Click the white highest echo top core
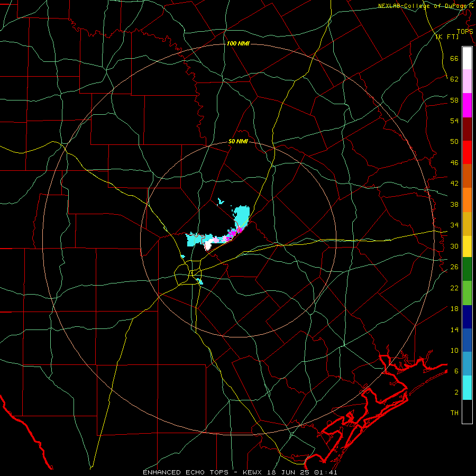476x476 pixels. [x=208, y=245]
